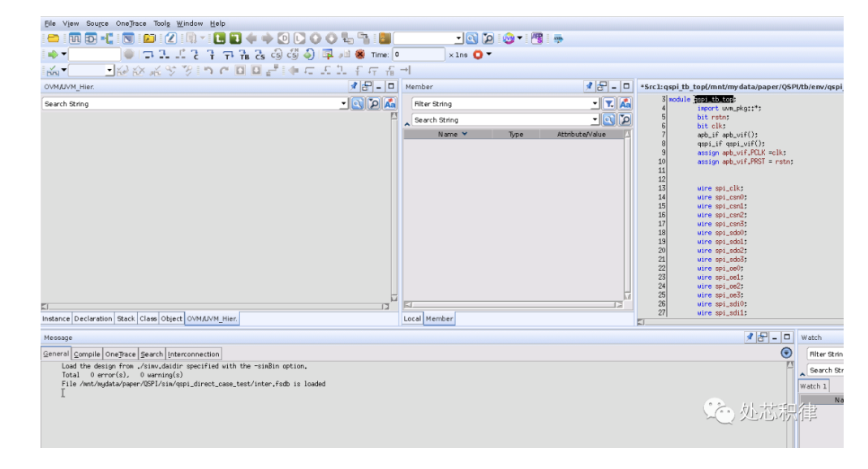Screen dimensions: 868x469
Task: Open the Search String dropdown in OVM/UVM_Hier. panel
Action: point(343,104)
